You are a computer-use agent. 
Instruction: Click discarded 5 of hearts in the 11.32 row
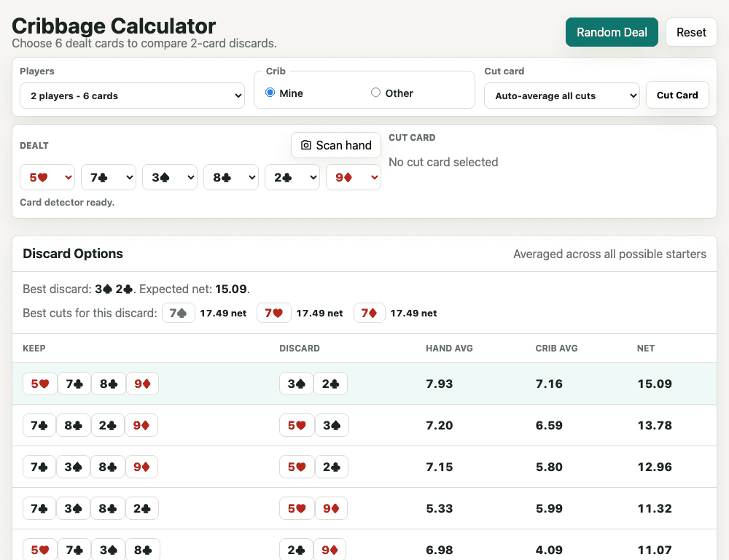pos(297,508)
